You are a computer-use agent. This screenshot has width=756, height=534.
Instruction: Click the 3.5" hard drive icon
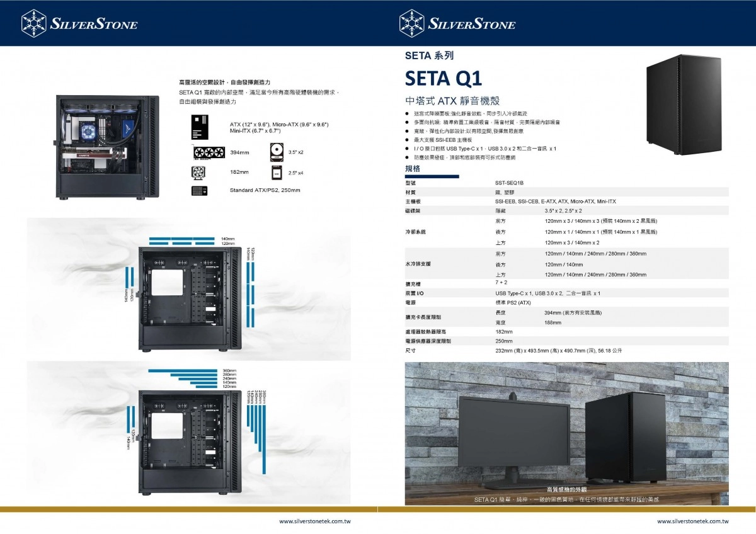(275, 152)
